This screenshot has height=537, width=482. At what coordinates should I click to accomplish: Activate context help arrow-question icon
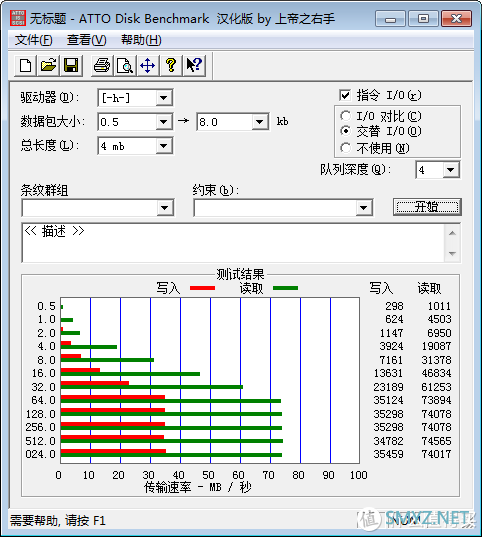[x=194, y=65]
